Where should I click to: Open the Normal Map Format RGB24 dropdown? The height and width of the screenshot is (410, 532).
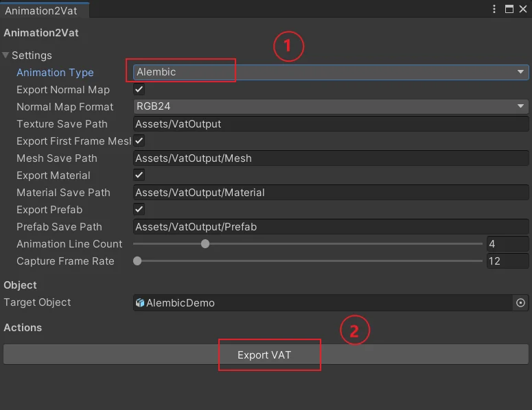point(331,106)
